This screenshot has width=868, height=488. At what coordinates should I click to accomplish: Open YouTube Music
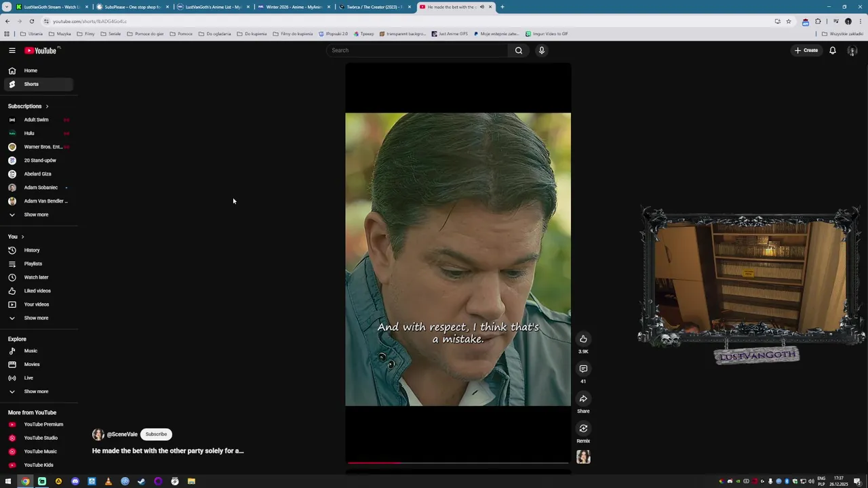pos(38,451)
